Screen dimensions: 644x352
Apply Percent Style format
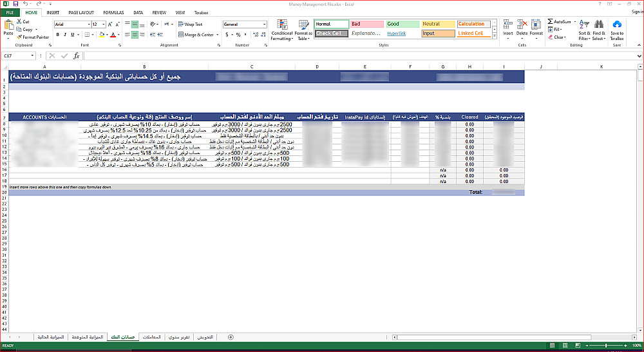click(x=238, y=35)
